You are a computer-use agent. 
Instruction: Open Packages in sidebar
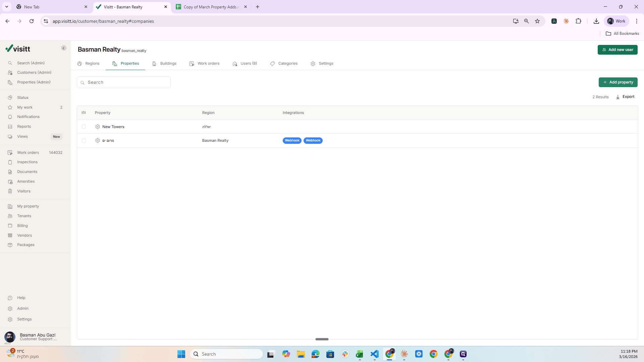tap(26, 245)
